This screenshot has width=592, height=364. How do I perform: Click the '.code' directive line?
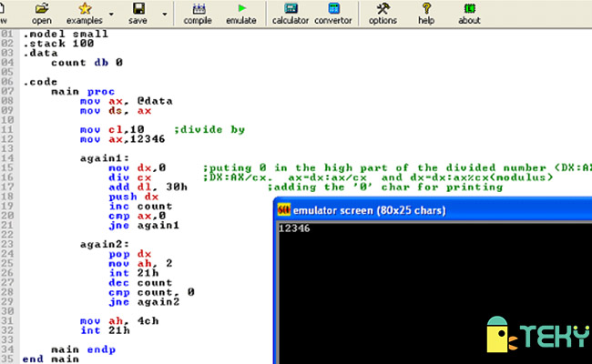pos(40,82)
